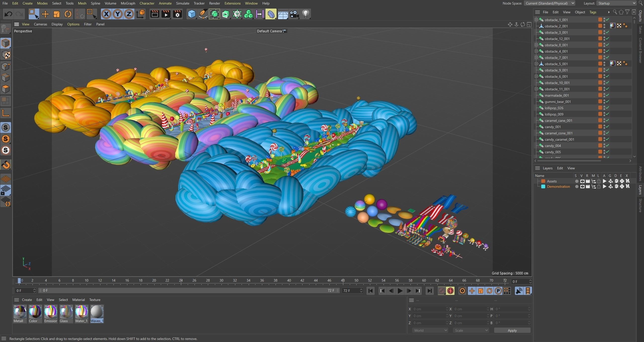Viewport: 644px width, 342px height.
Task: Switch to the Structure side tab
Action: pos(640,205)
